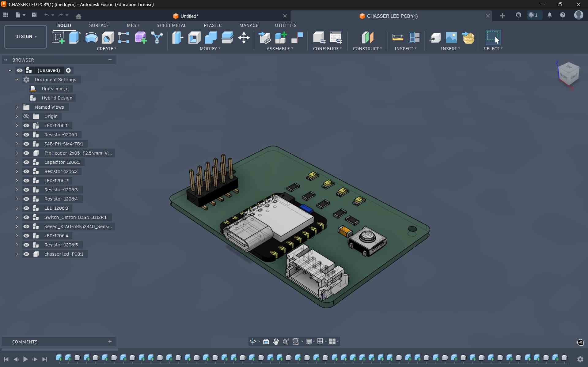Open the notifications bell

pyautogui.click(x=550, y=15)
